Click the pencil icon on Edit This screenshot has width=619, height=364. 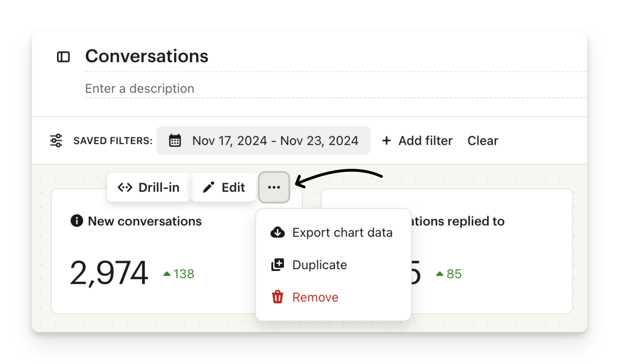coord(208,187)
